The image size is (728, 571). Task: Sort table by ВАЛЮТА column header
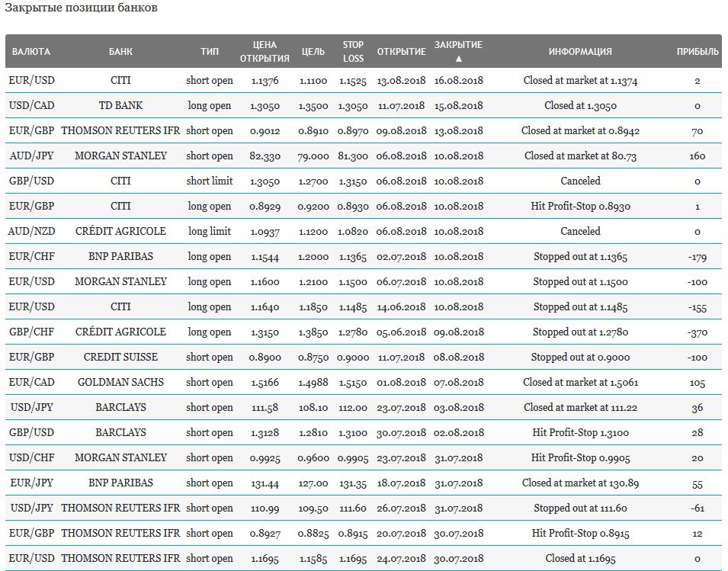tap(31, 52)
